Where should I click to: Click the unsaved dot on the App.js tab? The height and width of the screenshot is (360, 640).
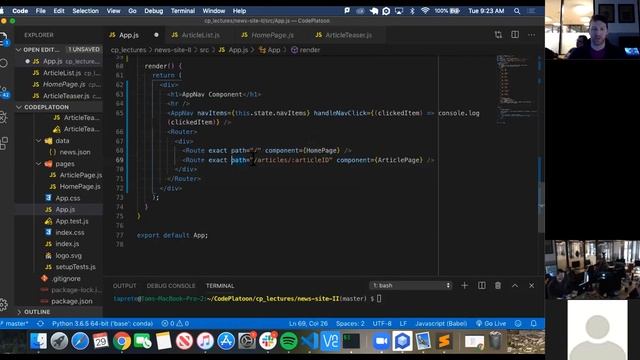(156, 35)
